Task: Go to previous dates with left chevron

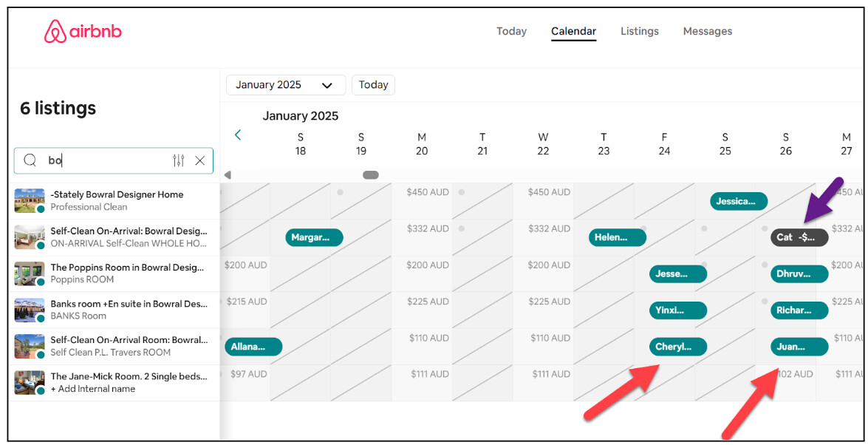Action: 238,135
